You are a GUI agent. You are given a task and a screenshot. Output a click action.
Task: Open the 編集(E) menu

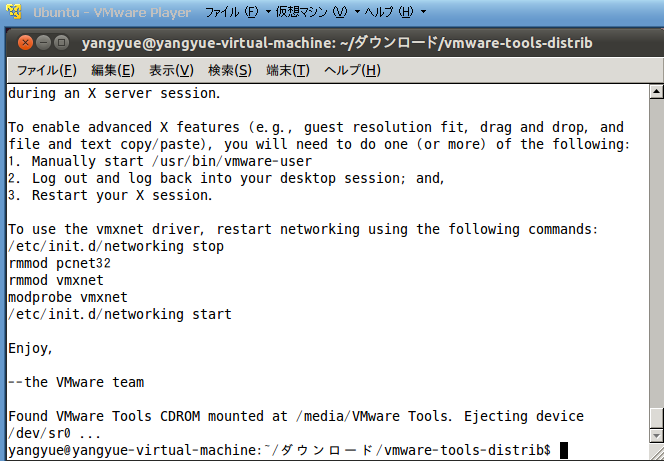tap(113, 70)
